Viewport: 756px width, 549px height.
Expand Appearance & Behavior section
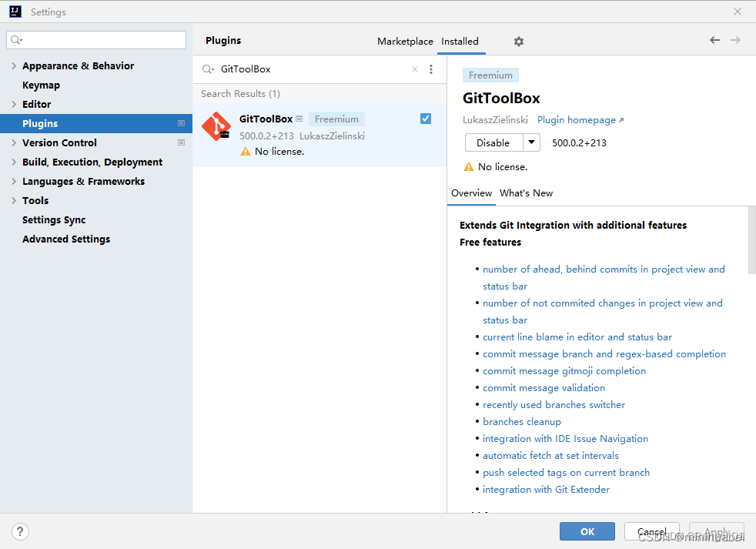[x=14, y=65]
